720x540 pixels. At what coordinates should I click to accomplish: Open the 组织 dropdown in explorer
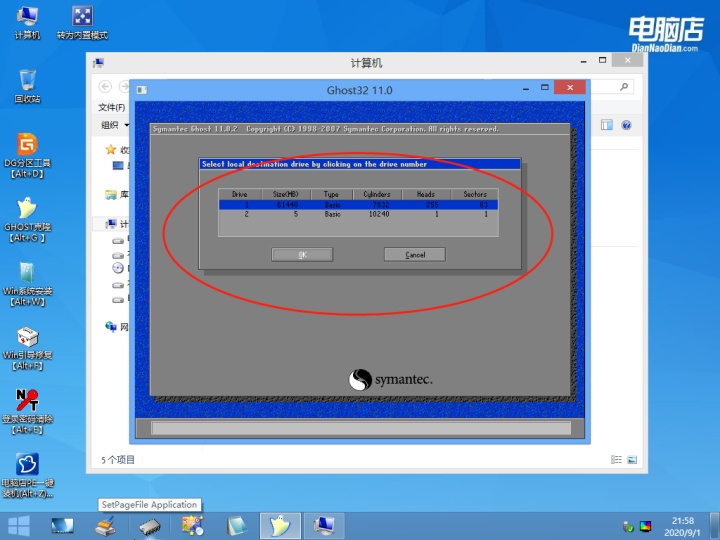(x=115, y=125)
